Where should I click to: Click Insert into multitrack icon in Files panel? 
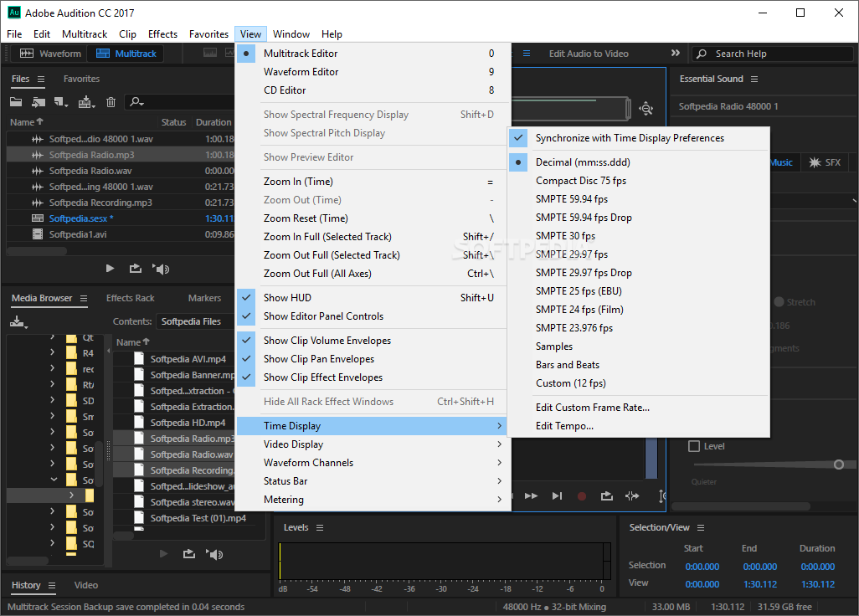tap(86, 102)
